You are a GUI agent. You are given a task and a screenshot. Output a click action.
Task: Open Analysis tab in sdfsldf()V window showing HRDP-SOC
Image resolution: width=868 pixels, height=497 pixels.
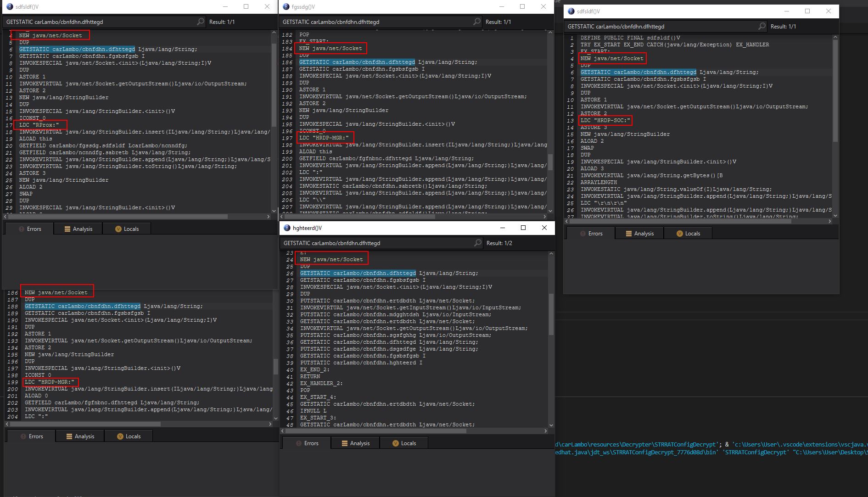click(x=639, y=233)
